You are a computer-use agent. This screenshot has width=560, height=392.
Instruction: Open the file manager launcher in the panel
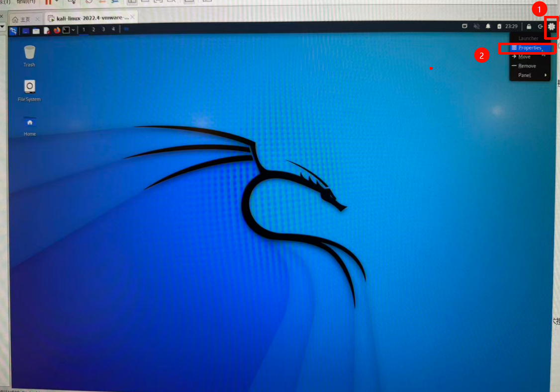click(x=36, y=31)
